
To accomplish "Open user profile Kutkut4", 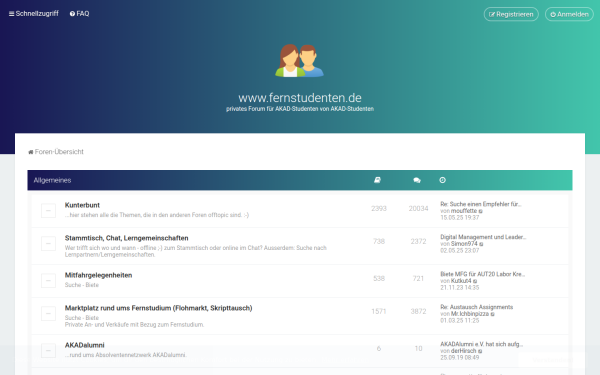I will (461, 281).
